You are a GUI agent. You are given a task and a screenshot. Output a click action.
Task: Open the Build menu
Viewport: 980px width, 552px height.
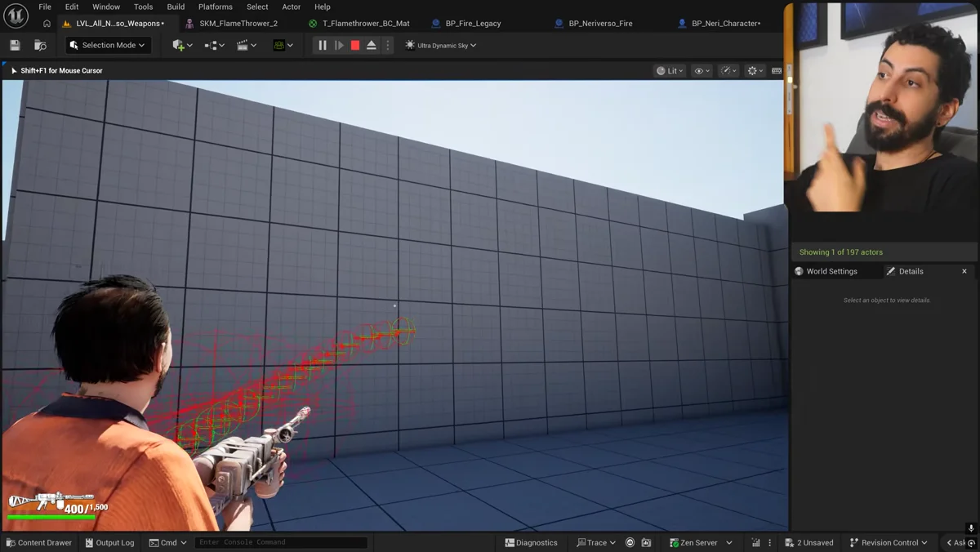click(x=176, y=7)
